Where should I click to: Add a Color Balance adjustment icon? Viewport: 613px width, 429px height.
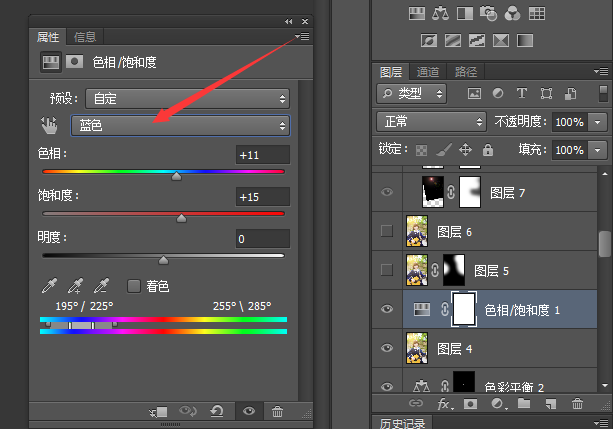pyautogui.click(x=441, y=14)
